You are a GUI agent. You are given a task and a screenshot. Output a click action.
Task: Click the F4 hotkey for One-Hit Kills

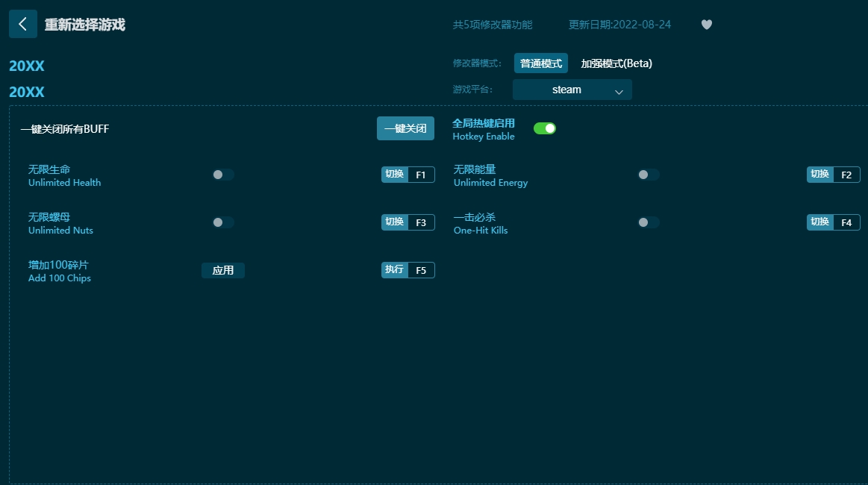(x=846, y=222)
